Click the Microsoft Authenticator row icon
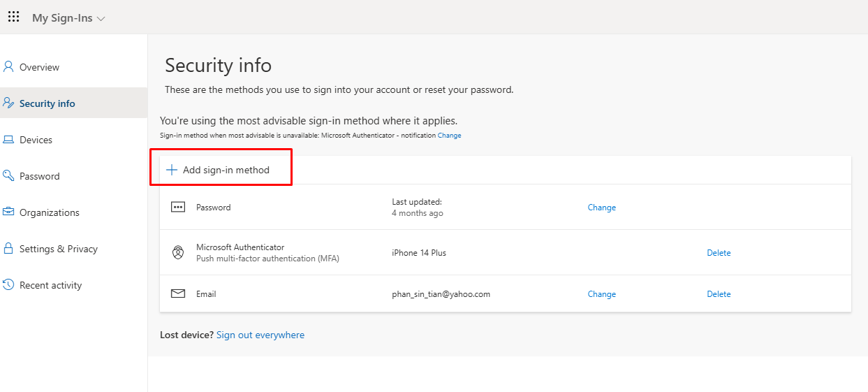 pyautogui.click(x=178, y=253)
